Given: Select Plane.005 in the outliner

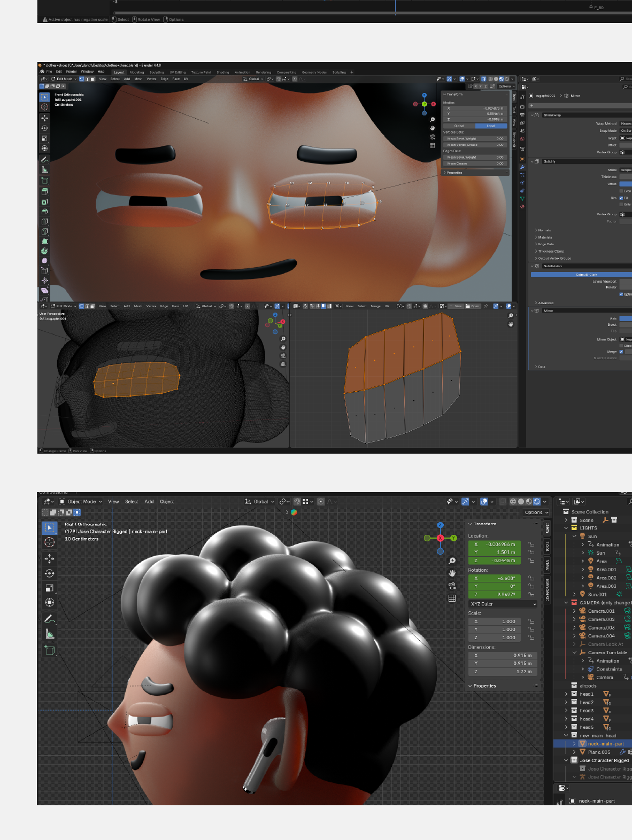Looking at the screenshot, I should (x=599, y=752).
